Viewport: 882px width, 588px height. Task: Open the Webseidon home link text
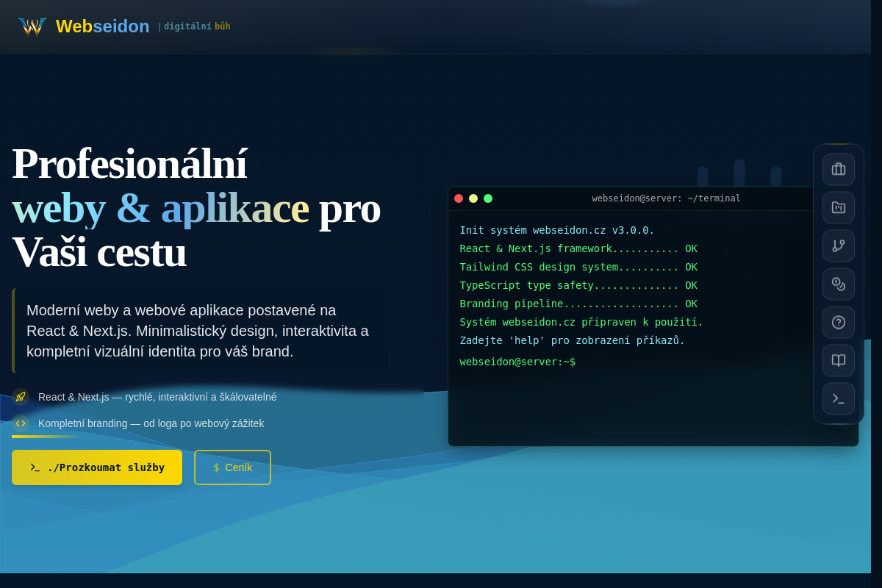[103, 26]
